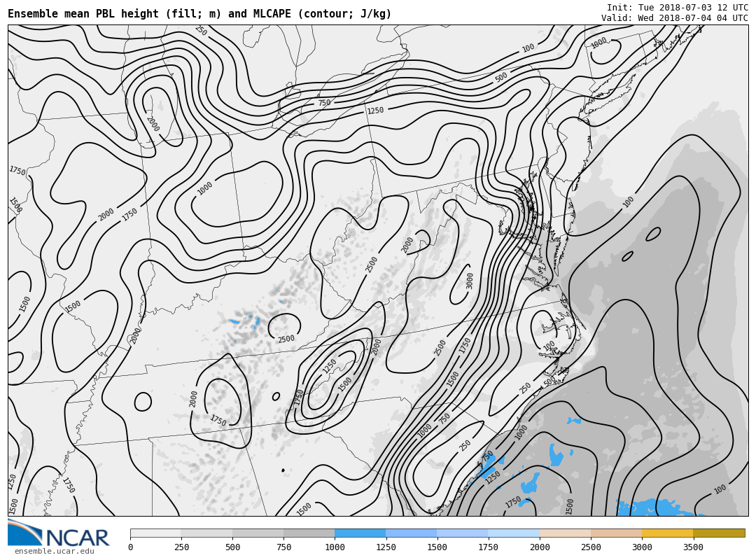The width and height of the screenshot is (756, 560).
Task: Pick the orange 3000–3500 colorbar swatch
Action: point(667,533)
